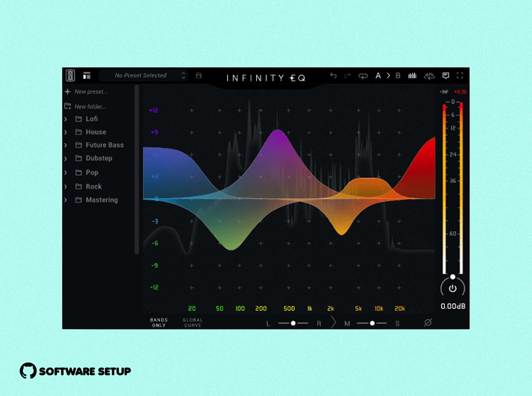
Task: Click the spectrum refresh icon
Action: tap(429, 76)
